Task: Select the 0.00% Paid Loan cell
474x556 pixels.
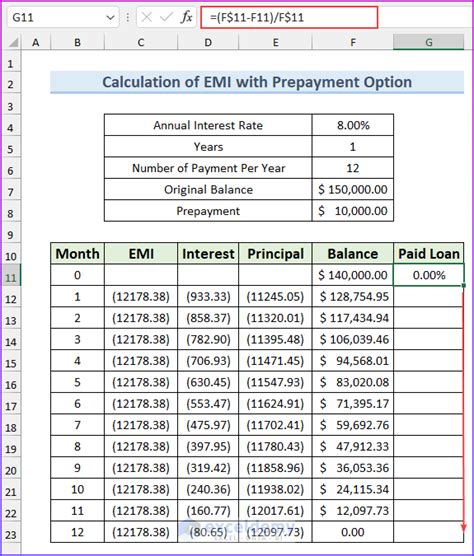Action: [429, 275]
